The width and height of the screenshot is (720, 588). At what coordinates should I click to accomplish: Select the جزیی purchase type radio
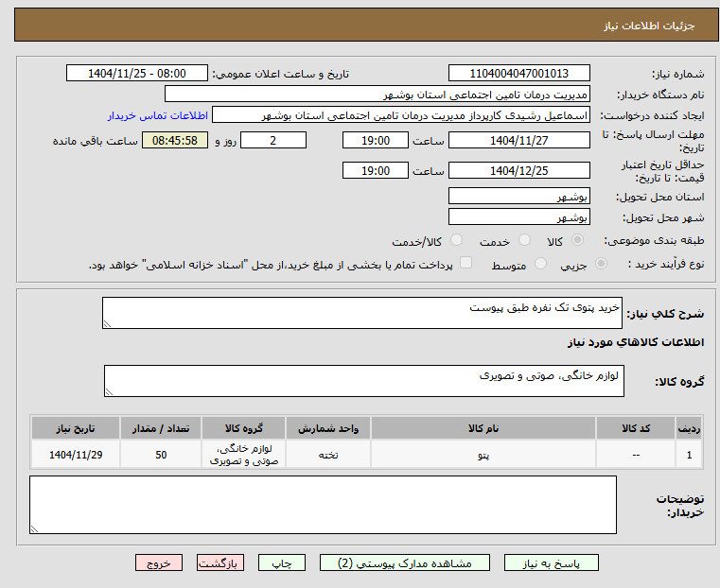(601, 264)
